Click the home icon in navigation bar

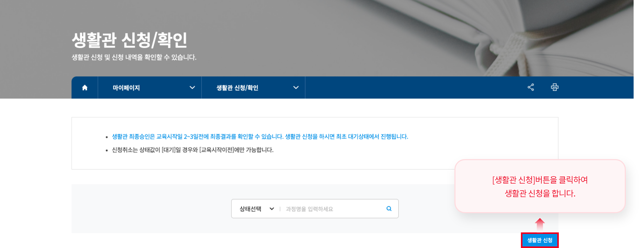[x=85, y=87]
